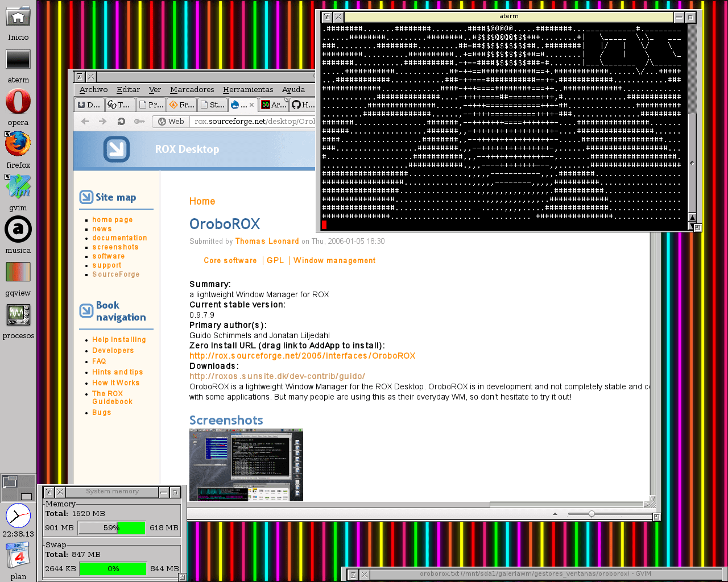
Task: Reload the page in the browser
Action: click(x=121, y=121)
